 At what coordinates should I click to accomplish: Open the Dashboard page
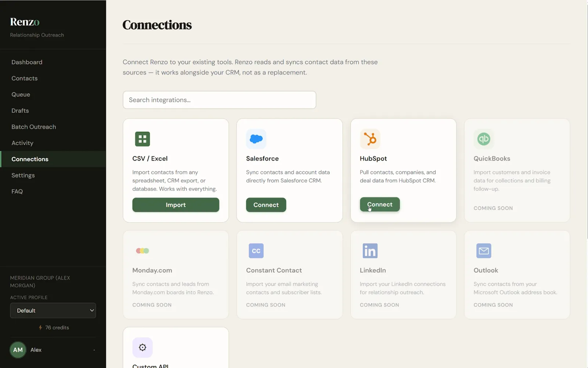click(53, 62)
